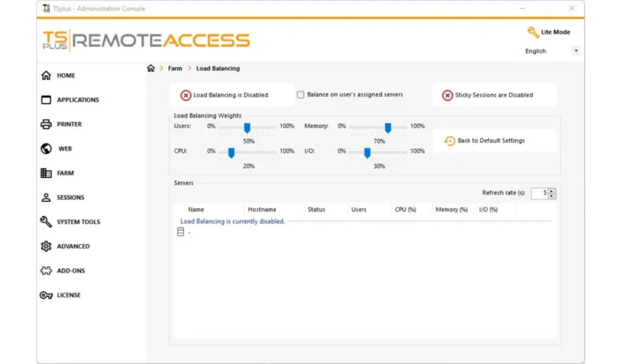Screen dimensions: 621x364
Task: Increase refresh rate with up arrow
Action: (552, 191)
